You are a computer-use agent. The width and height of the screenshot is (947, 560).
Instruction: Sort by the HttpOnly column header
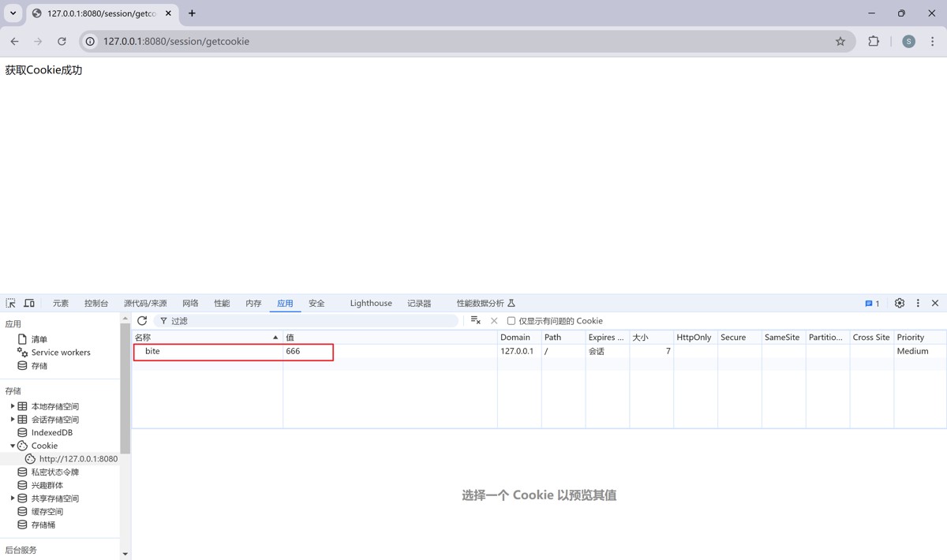(x=695, y=337)
